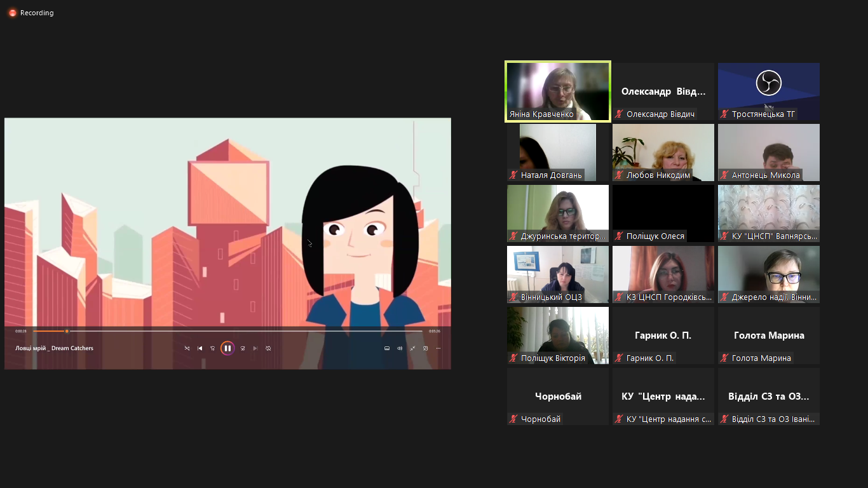Select Антонець Микола video tile
The image size is (868, 488).
point(769,152)
